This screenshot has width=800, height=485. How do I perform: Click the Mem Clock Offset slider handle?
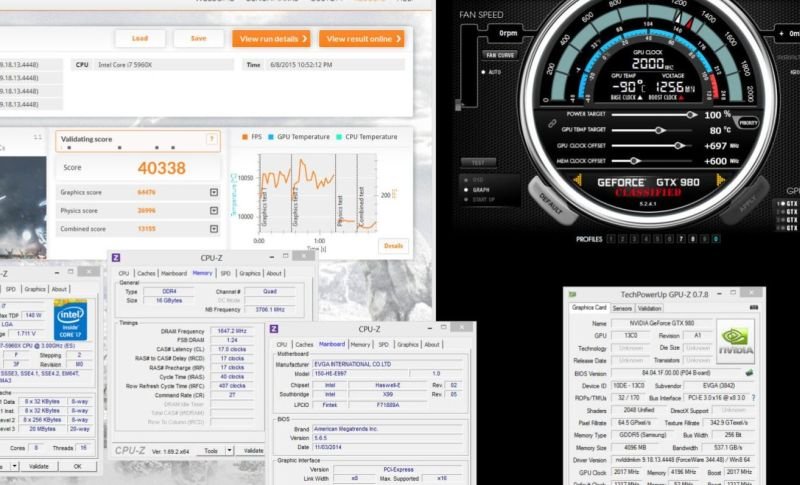pyautogui.click(x=634, y=161)
